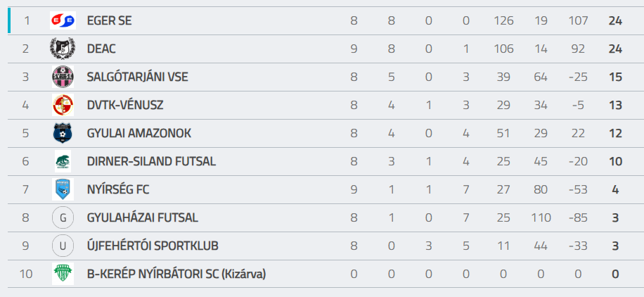This screenshot has width=644, height=297.
Task: Click the Eger SE team logo
Action: pyautogui.click(x=63, y=20)
